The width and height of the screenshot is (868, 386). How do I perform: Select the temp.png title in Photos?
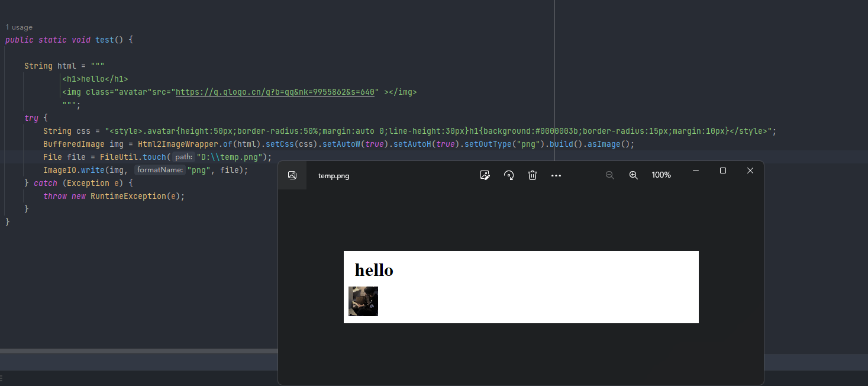334,176
